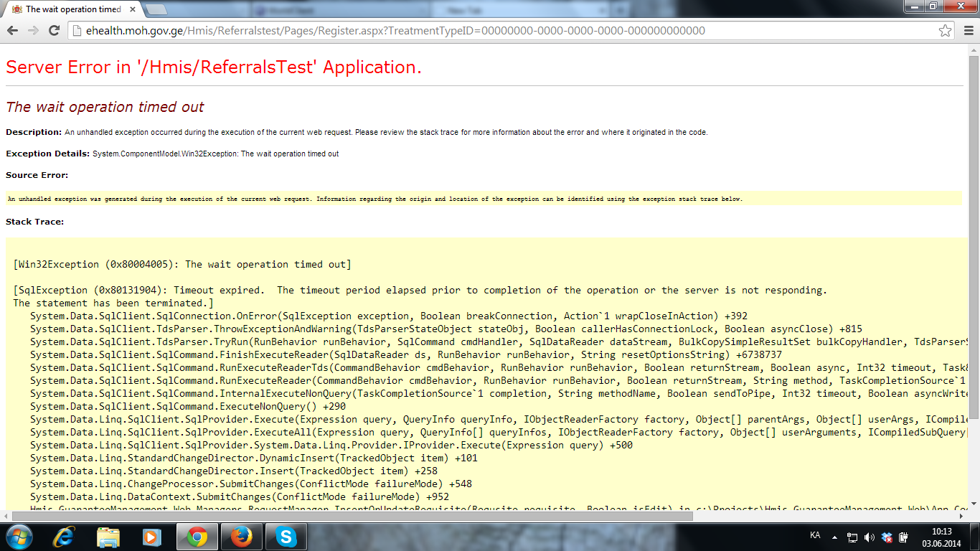Click the browser Back arrow

click(12, 31)
